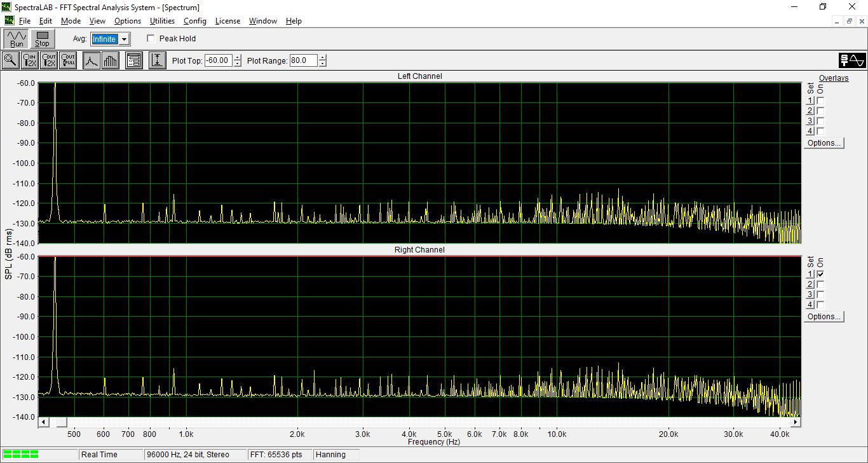Open the Edit menu
This screenshot has width=868, height=463.
46,21
